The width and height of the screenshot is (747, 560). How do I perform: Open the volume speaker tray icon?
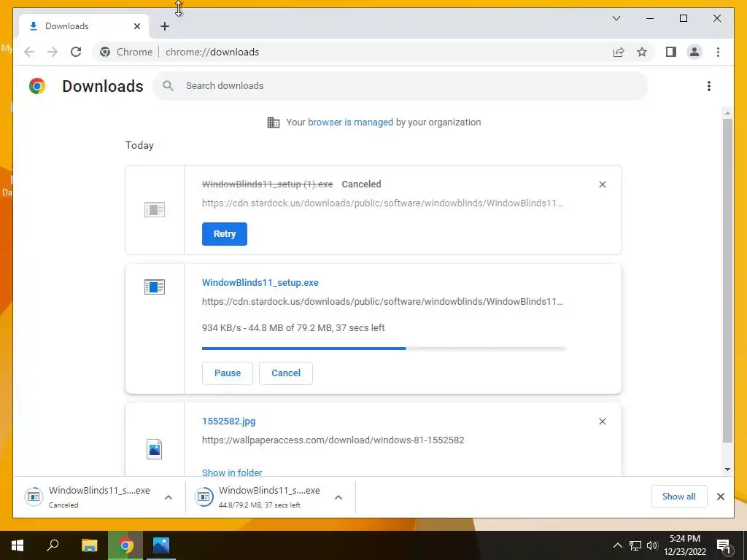tap(652, 545)
